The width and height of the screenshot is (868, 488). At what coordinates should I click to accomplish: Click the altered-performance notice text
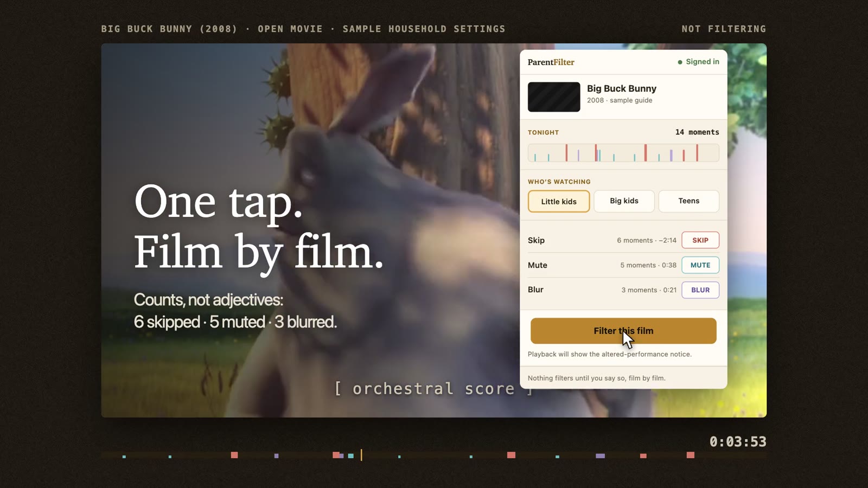coord(610,354)
